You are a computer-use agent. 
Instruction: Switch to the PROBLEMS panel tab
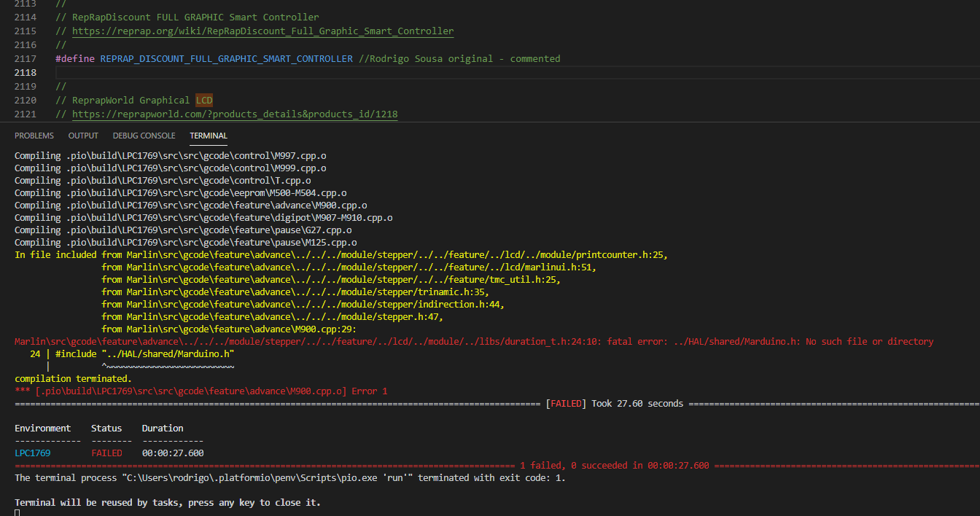point(34,136)
